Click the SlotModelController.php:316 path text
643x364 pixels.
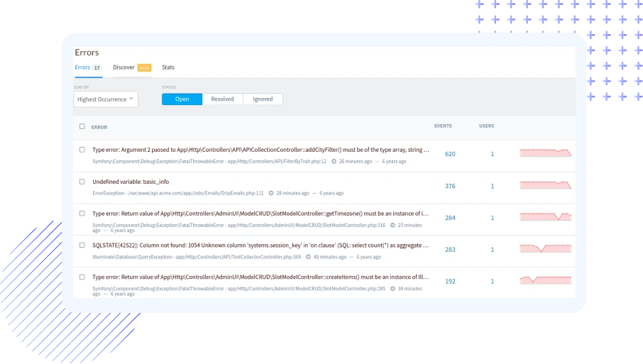coord(307,225)
